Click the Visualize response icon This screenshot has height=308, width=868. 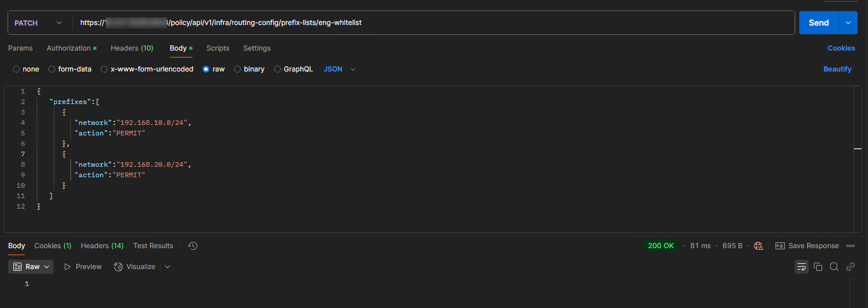click(x=119, y=267)
